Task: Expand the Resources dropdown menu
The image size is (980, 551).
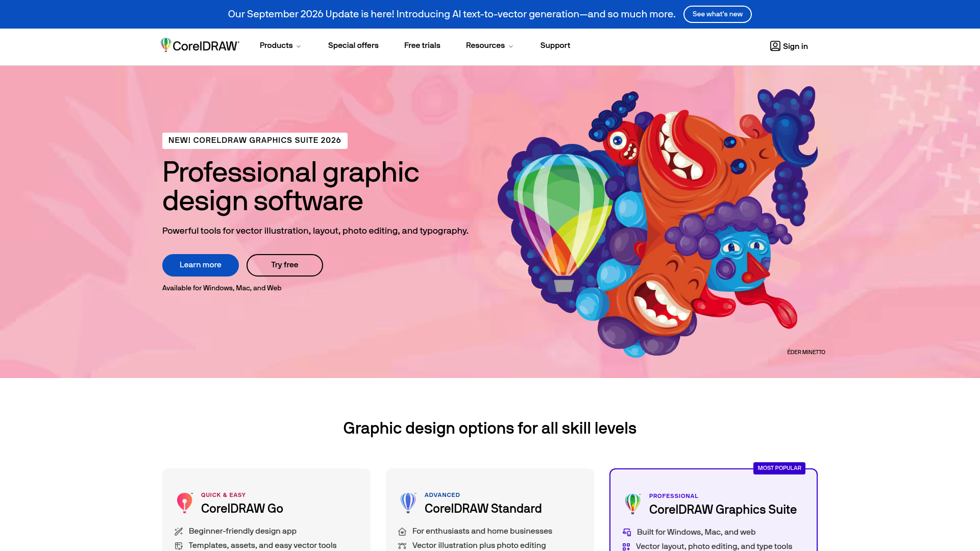Action: tap(489, 45)
